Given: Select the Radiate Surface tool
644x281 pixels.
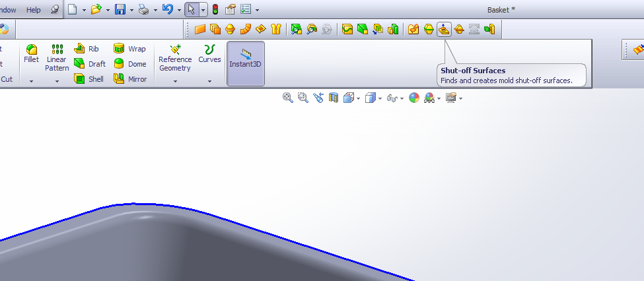Looking at the screenshot, I should [231, 29].
